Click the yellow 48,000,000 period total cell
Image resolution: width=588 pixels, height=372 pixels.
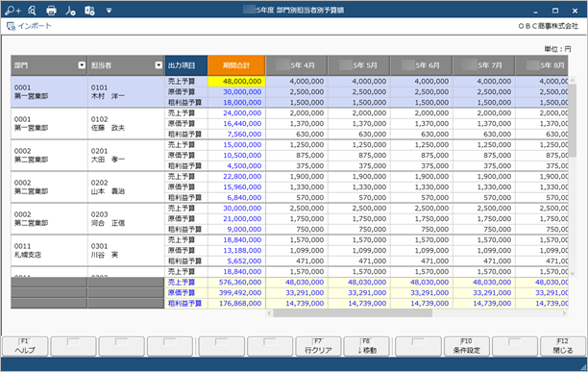[236, 82]
